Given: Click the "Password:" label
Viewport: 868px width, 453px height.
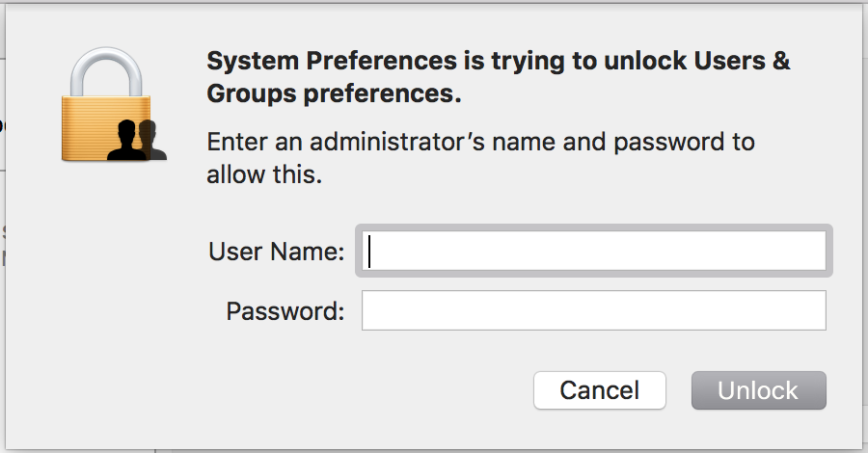Looking at the screenshot, I should (285, 311).
